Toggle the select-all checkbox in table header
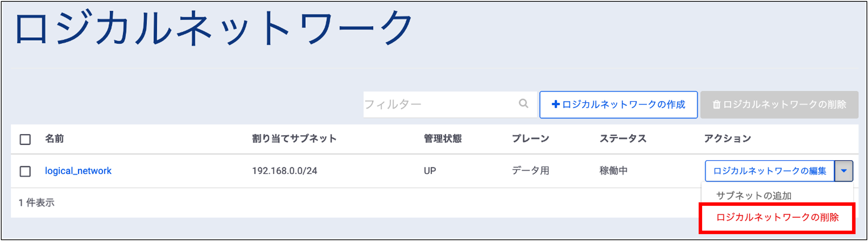 click(25, 139)
